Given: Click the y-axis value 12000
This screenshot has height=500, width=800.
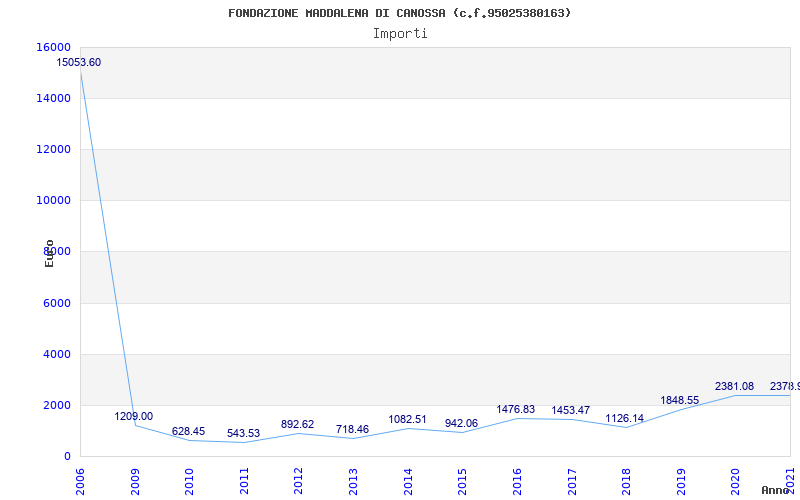Looking at the screenshot, I should [54, 149].
